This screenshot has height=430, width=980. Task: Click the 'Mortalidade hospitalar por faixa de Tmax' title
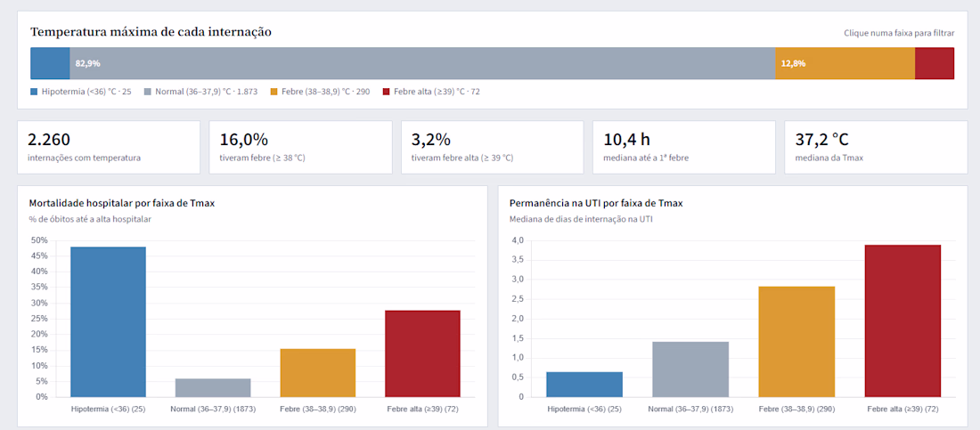pyautogui.click(x=123, y=203)
